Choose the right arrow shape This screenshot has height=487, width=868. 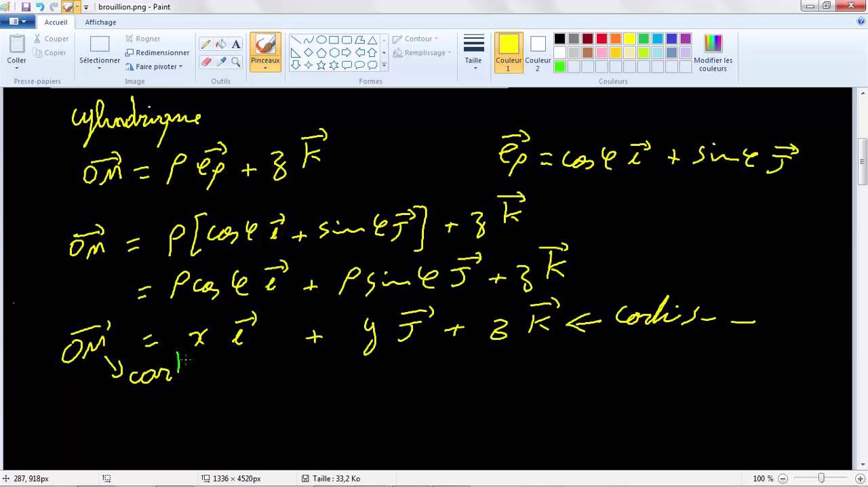[x=347, y=52]
